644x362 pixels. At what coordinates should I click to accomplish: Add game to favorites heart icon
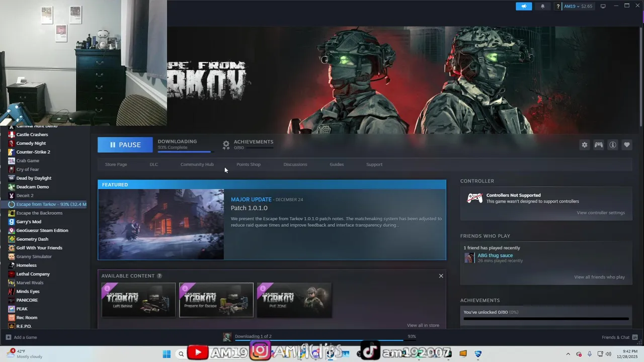pos(627,145)
